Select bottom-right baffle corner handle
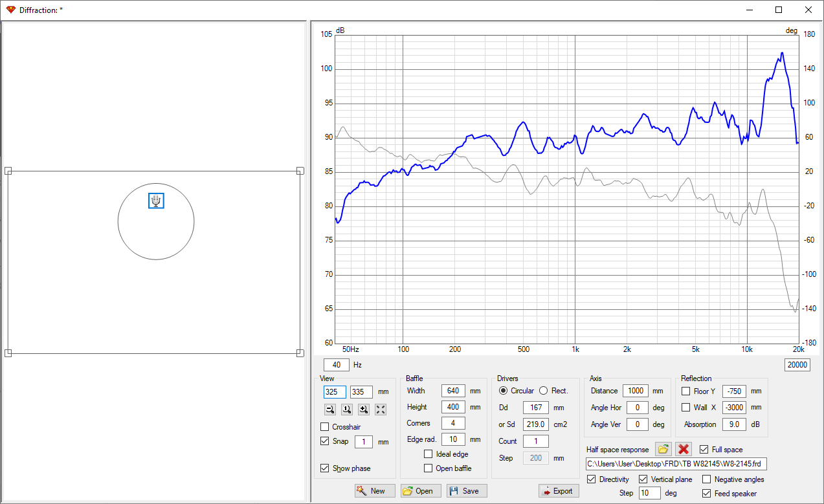Image resolution: width=824 pixels, height=504 pixels. coord(300,353)
